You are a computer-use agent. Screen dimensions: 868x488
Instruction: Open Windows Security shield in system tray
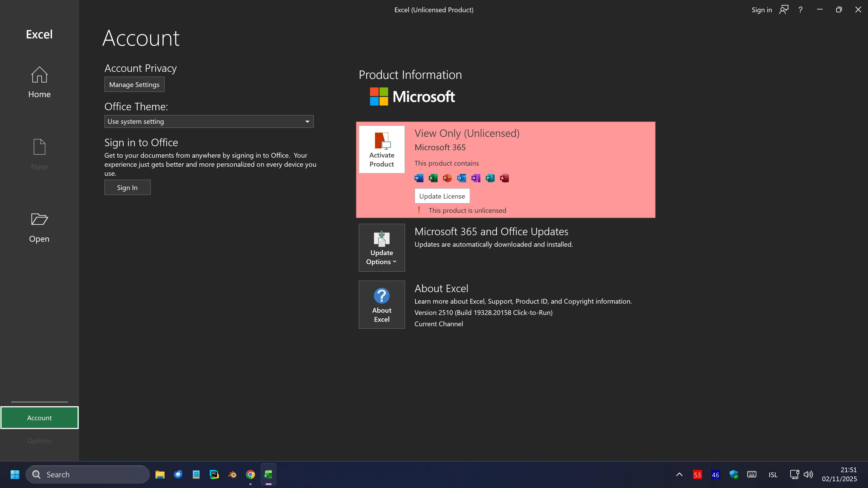tap(734, 474)
